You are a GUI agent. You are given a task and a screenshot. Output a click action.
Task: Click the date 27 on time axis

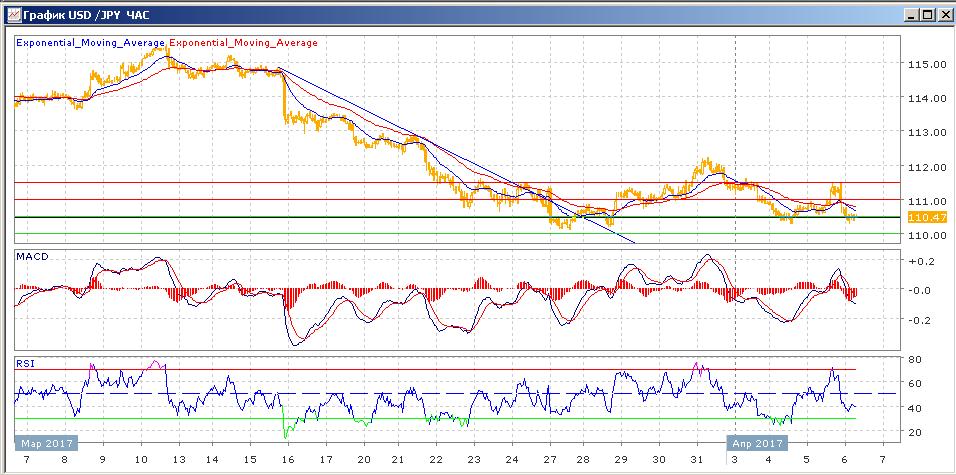549,458
